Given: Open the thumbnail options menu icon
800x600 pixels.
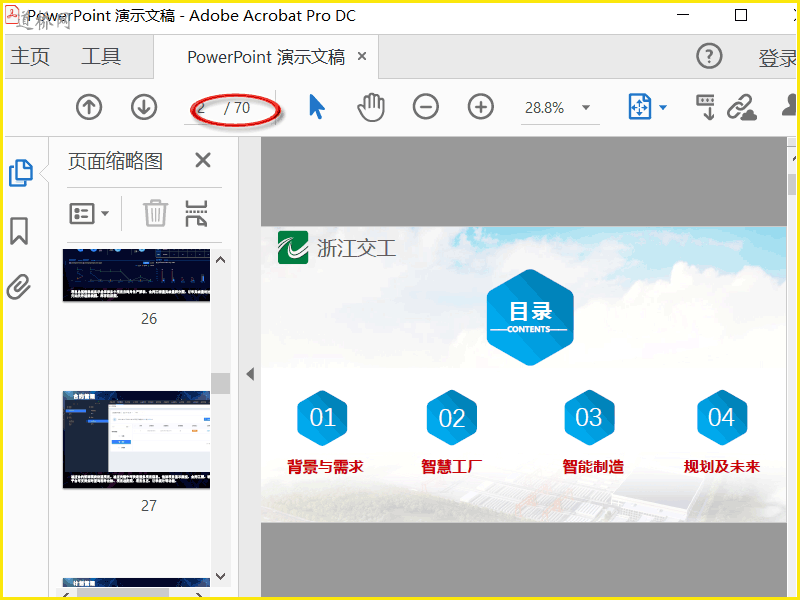Looking at the screenshot, I should pyautogui.click(x=89, y=213).
